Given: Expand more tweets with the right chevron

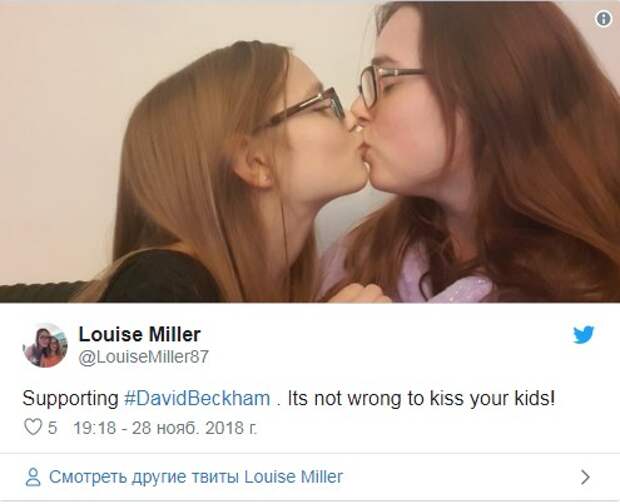Looking at the screenshot, I should (586, 477).
